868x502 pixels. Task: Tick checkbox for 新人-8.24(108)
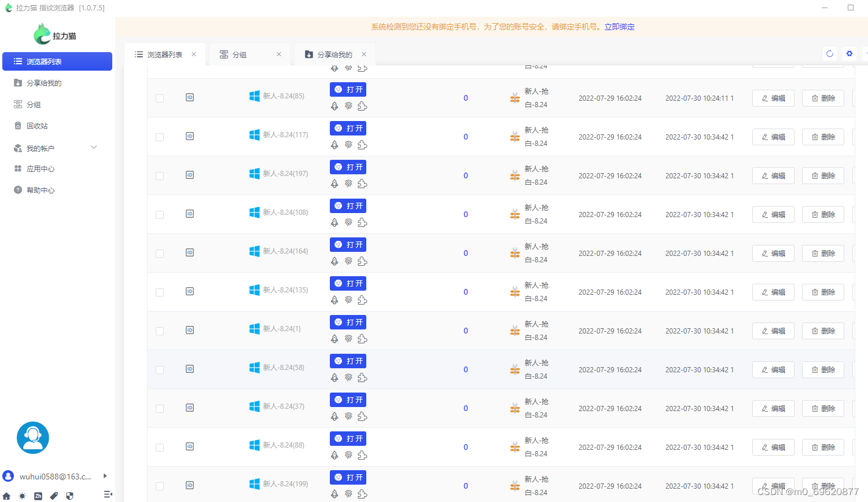point(160,215)
